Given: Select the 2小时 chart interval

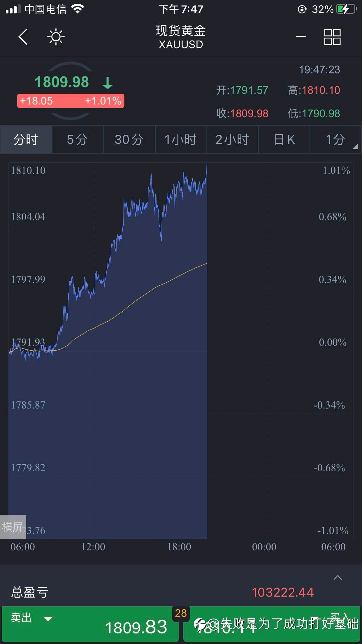Looking at the screenshot, I should (x=232, y=139).
